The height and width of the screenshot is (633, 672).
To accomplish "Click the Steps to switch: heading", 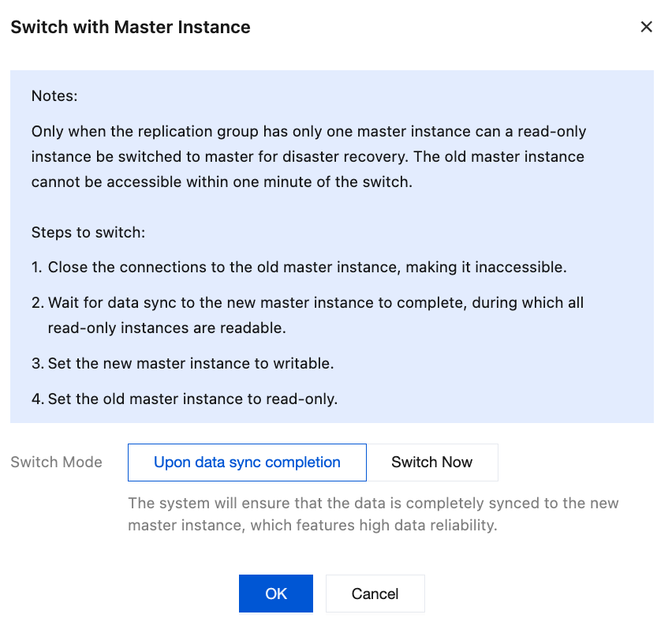I will pyautogui.click(x=88, y=233).
